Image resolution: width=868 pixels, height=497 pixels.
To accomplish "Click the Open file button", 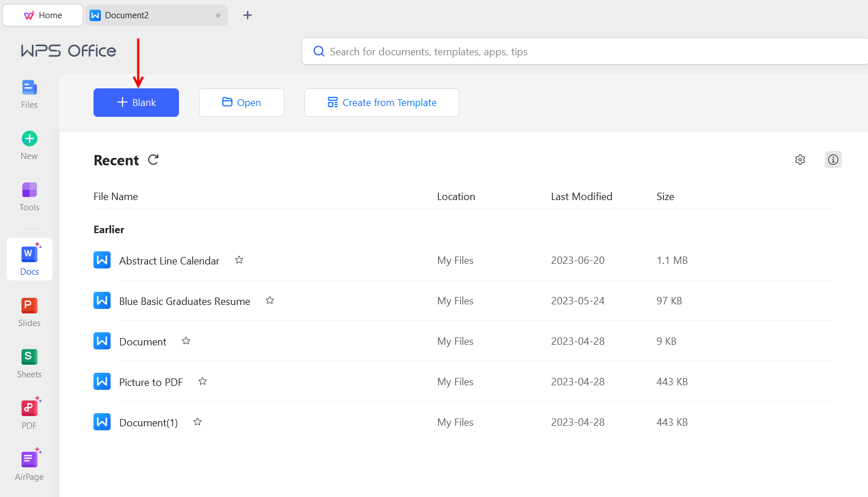I will (242, 103).
